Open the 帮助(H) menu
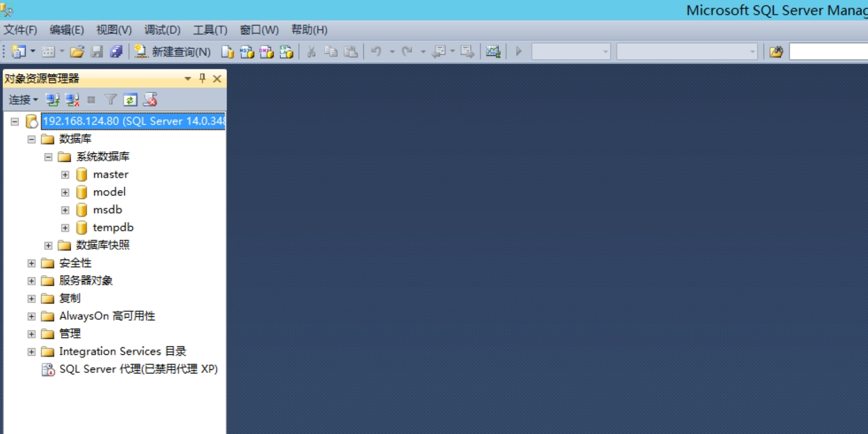This screenshot has height=434, width=868. point(309,30)
